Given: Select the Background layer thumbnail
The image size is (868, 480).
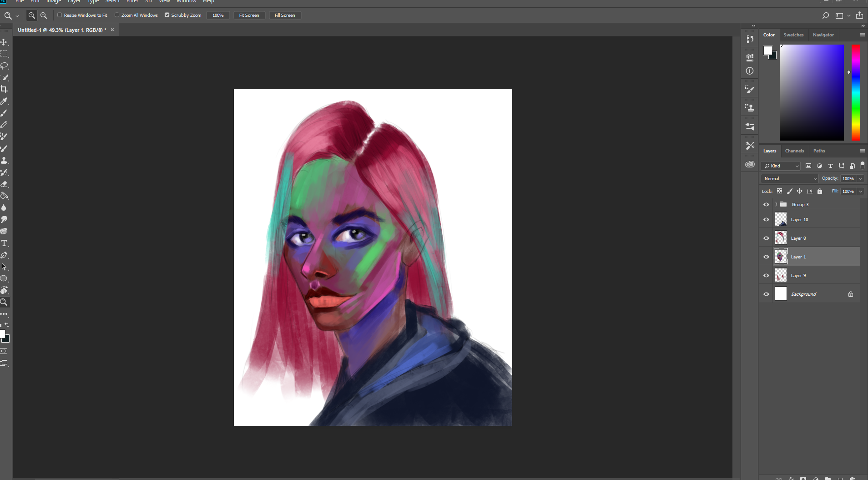Looking at the screenshot, I should tap(781, 294).
